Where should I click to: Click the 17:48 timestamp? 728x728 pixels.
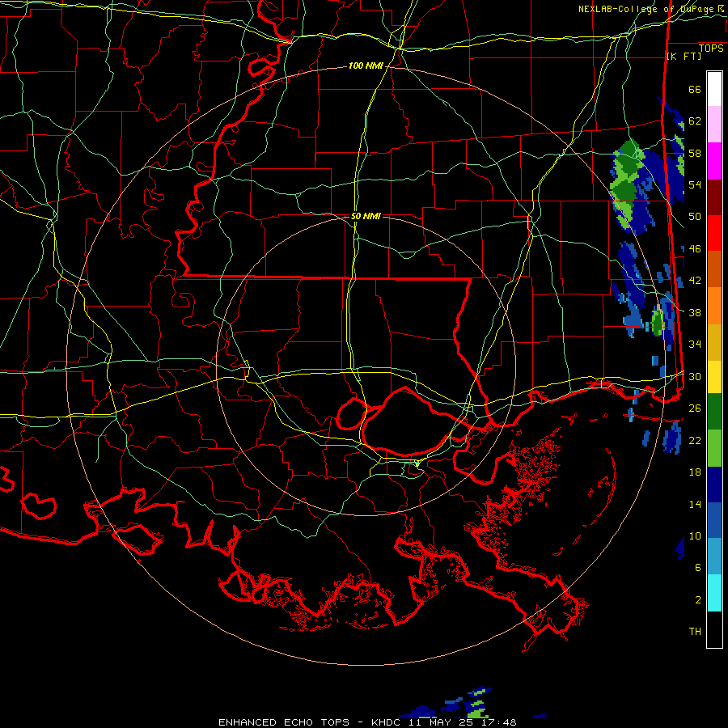pos(499,722)
